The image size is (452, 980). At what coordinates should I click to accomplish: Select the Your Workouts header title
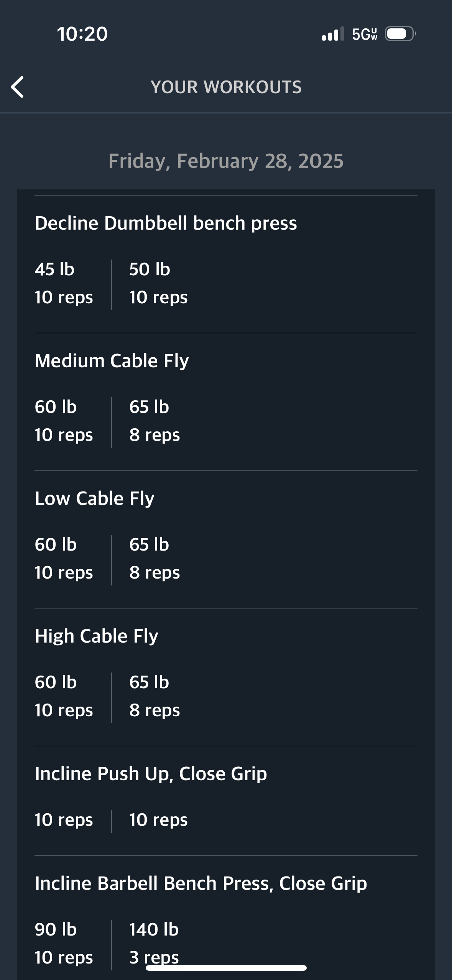pyautogui.click(x=226, y=87)
